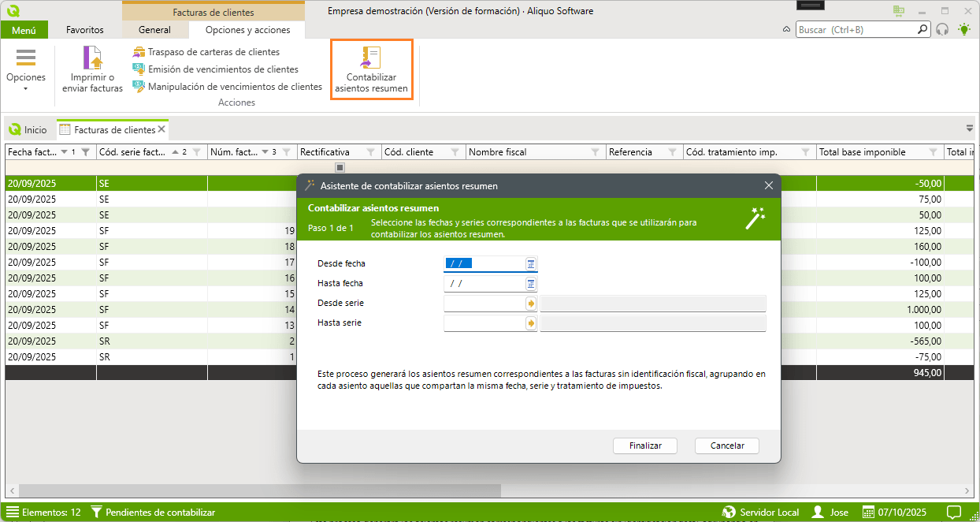Open Traspaso de carteras de clientes
This screenshot has width=980, height=522.
point(213,52)
